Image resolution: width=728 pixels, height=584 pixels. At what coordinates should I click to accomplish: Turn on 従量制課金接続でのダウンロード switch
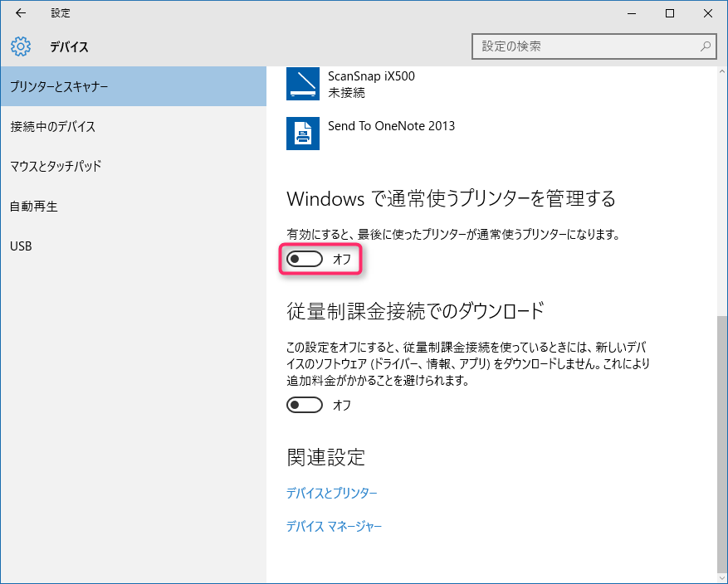click(305, 405)
